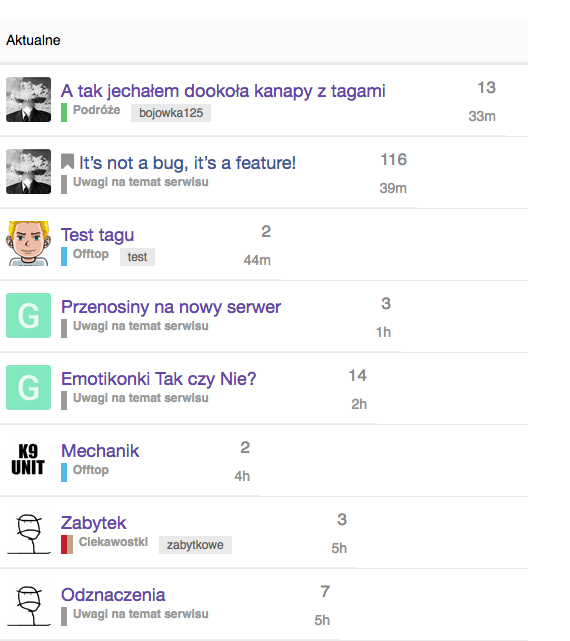Screen dimensions: 570x641
Task: Click reply count 116
Action: (394, 159)
